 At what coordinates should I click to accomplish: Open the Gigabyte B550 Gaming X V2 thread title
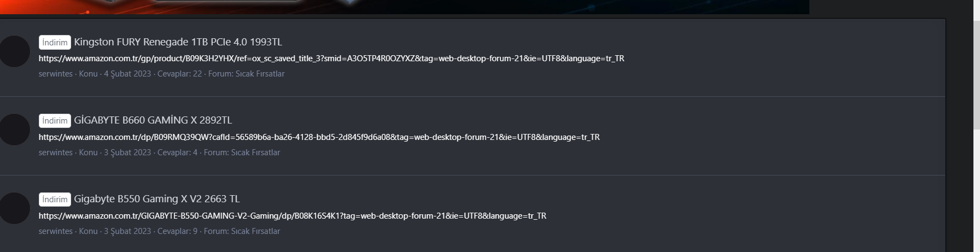click(156, 199)
